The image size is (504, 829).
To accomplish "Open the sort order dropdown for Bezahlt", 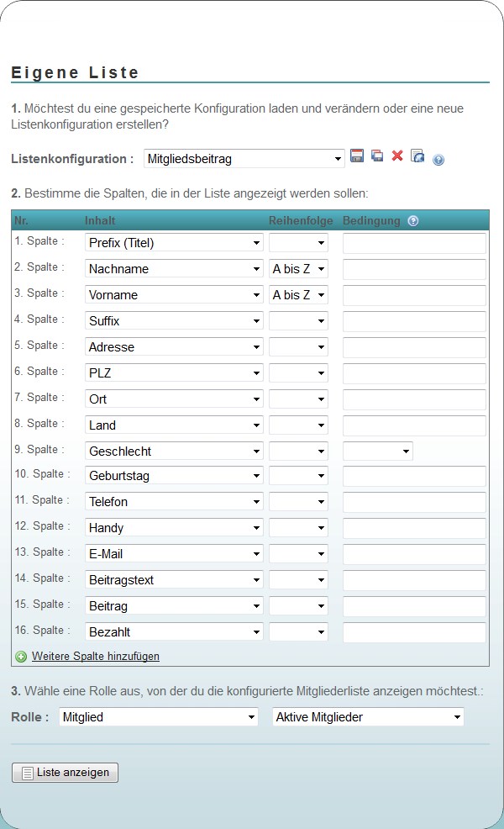I will pos(298,632).
